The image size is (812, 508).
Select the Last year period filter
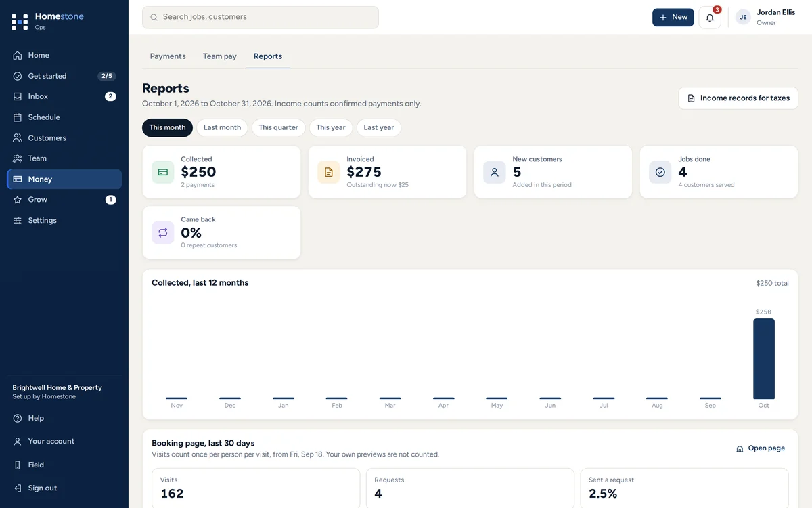pyautogui.click(x=378, y=127)
